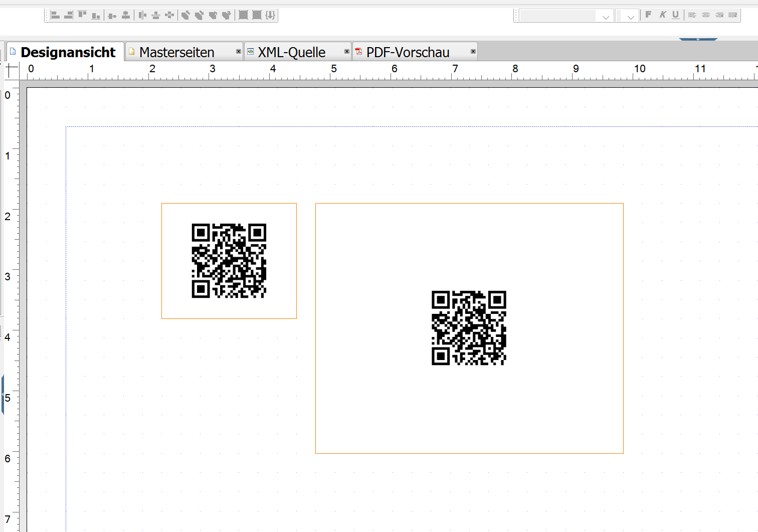Open the font size dropdown

(631, 17)
